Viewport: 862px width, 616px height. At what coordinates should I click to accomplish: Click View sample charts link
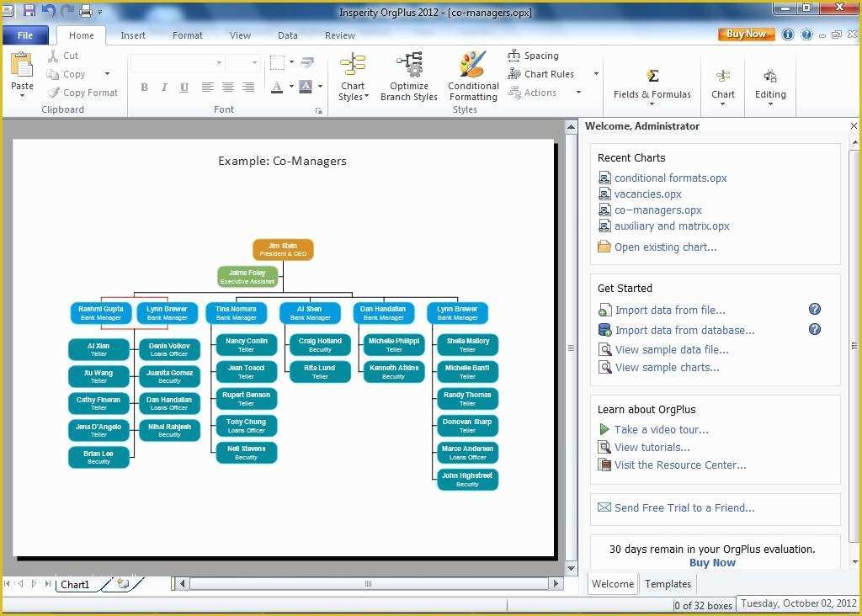click(667, 367)
